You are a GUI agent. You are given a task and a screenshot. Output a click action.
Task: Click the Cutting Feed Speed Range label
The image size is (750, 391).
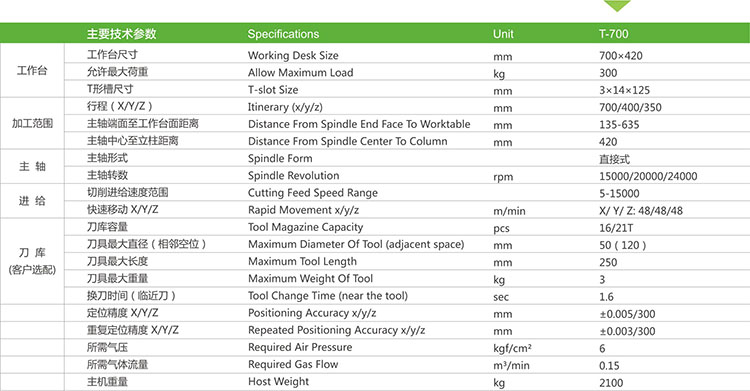click(x=313, y=193)
